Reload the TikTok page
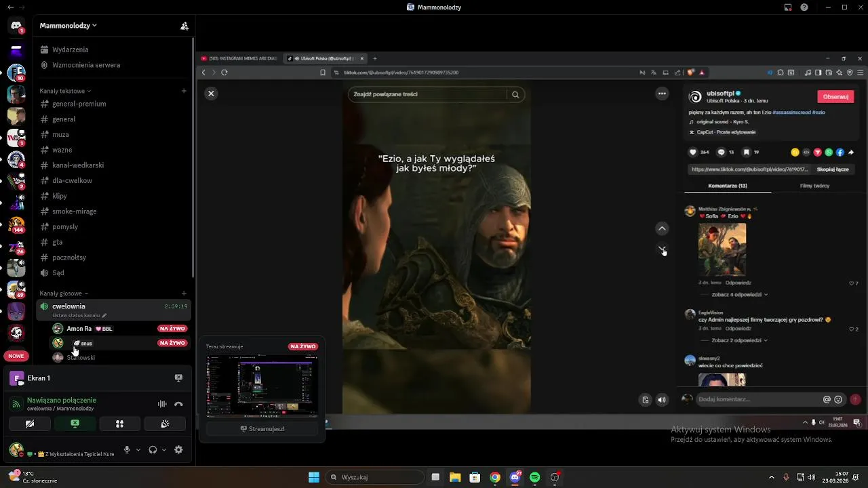This screenshot has width=868, height=488. (x=224, y=73)
